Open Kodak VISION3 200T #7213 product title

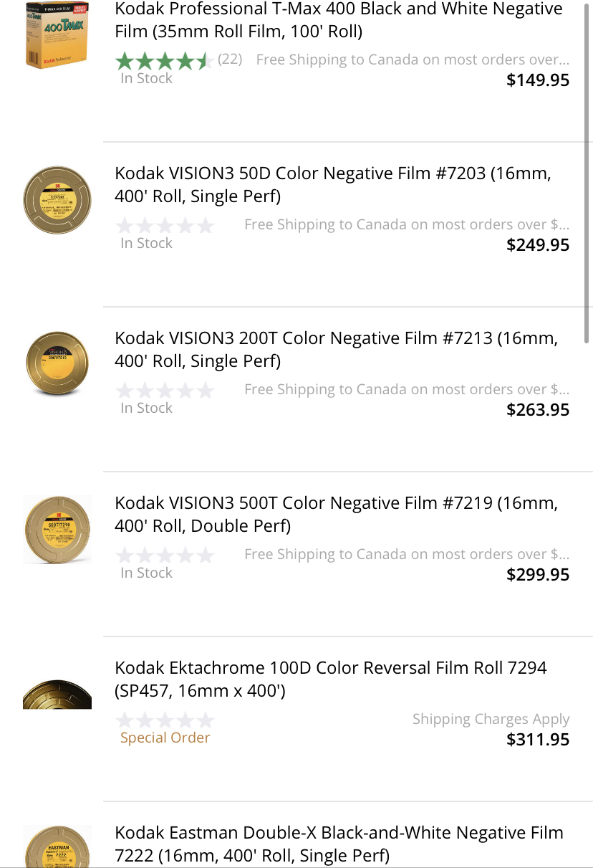point(335,350)
